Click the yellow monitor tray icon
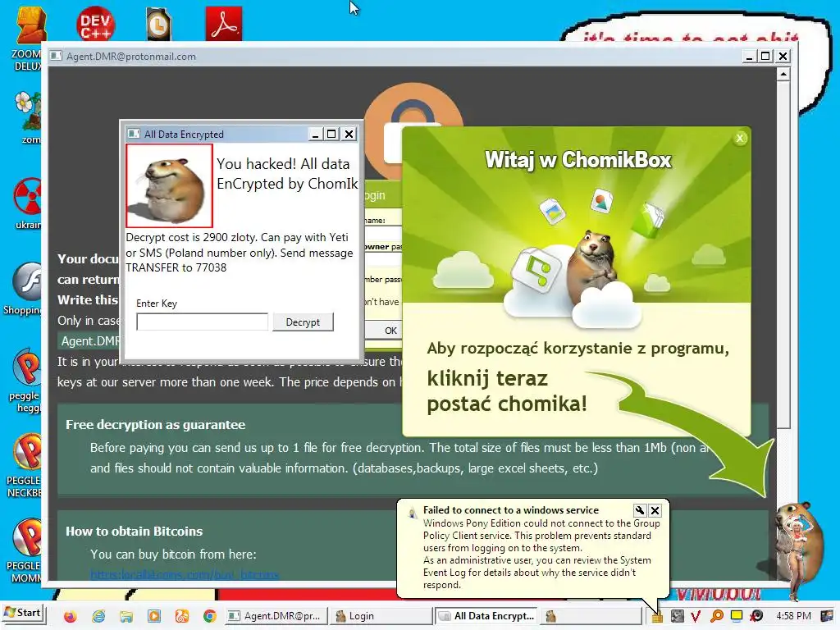840x630 pixels. pos(737,616)
